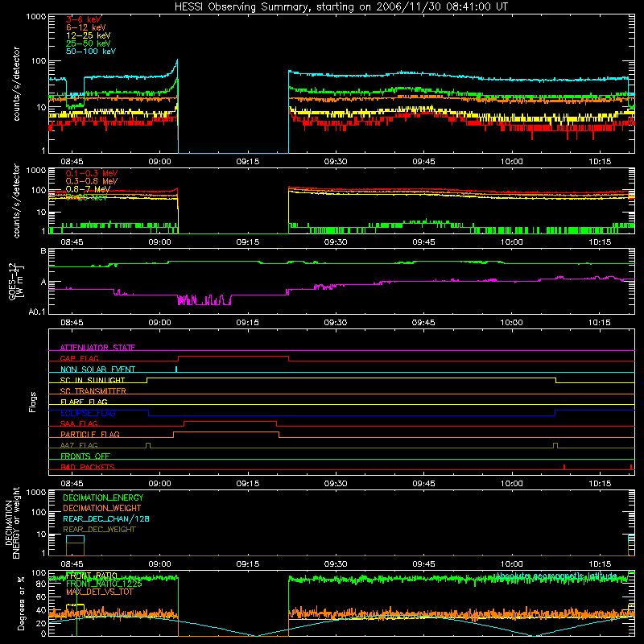The width and height of the screenshot is (644, 644).
Task: Select the MAX_DET_VS_TOT legend label
Action: (x=99, y=592)
